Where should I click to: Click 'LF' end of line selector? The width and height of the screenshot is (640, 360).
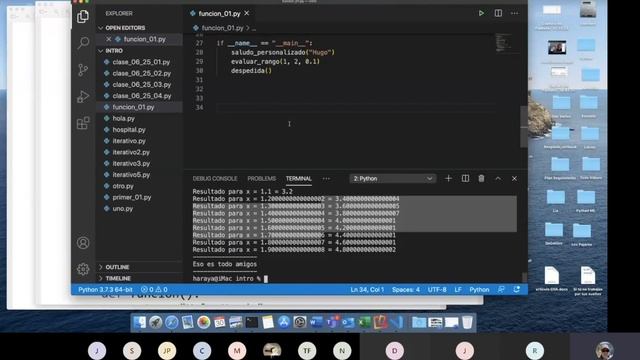[458, 289]
